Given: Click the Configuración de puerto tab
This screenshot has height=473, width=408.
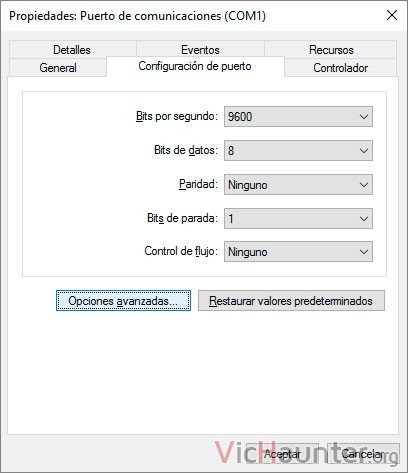Looking at the screenshot, I should [195, 66].
